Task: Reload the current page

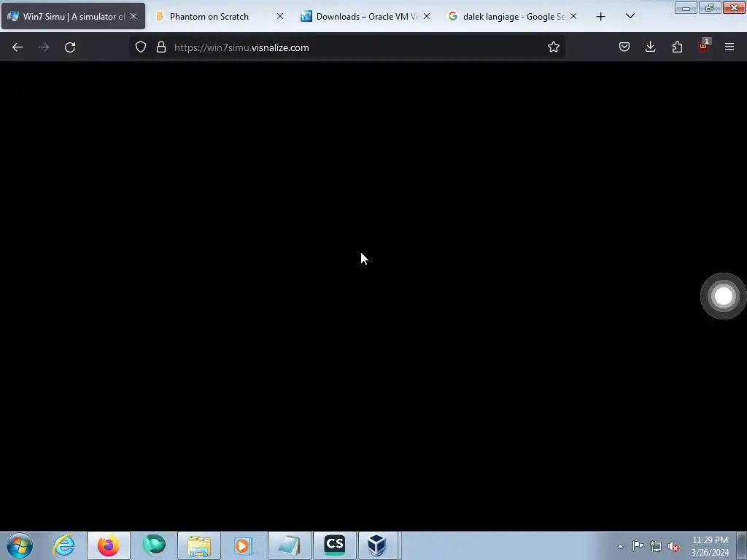Action: pos(70,47)
